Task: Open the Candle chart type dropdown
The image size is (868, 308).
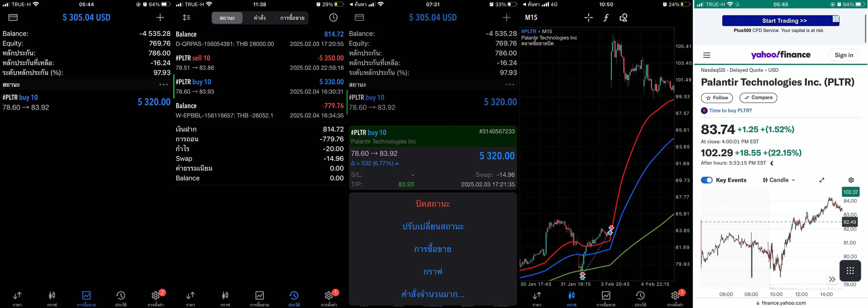Action: 779,180
